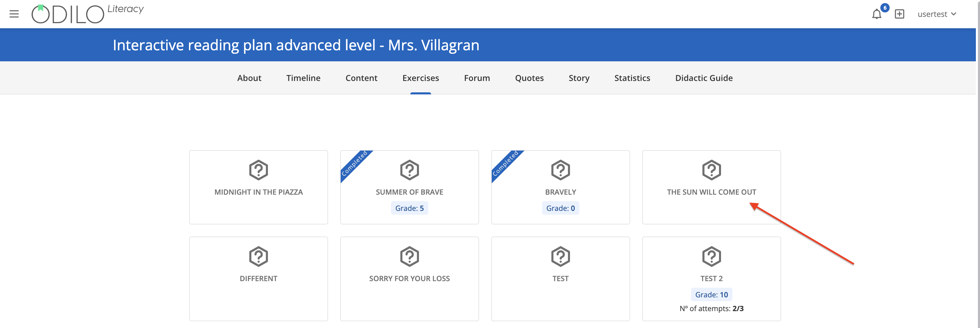Image resolution: width=980 pixels, height=328 pixels.
Task: Switch to the Timeline tab
Action: click(x=303, y=78)
